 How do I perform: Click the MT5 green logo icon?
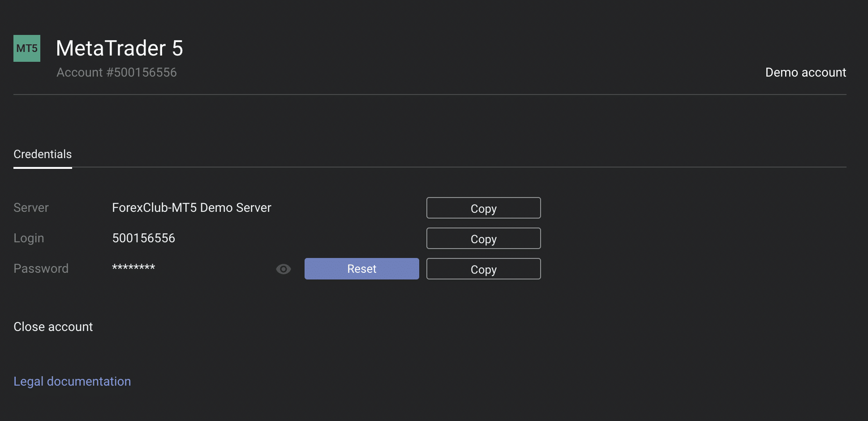click(x=27, y=48)
